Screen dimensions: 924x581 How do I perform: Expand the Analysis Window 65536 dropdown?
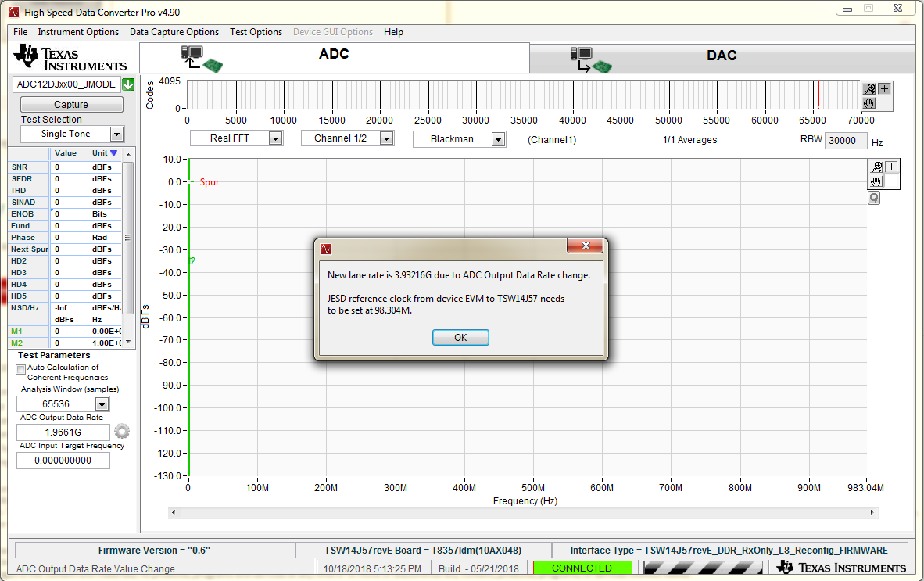click(102, 404)
